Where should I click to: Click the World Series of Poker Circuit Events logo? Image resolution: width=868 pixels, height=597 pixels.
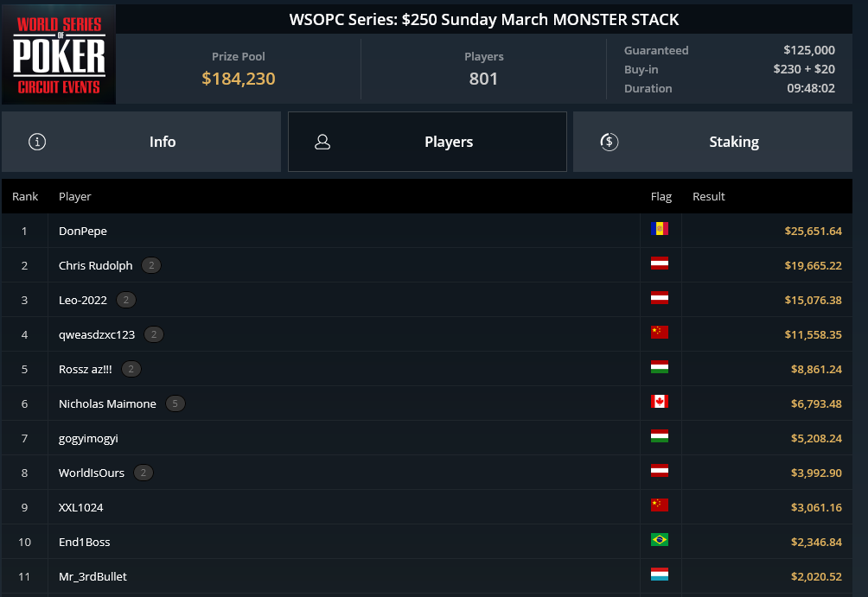coord(59,54)
